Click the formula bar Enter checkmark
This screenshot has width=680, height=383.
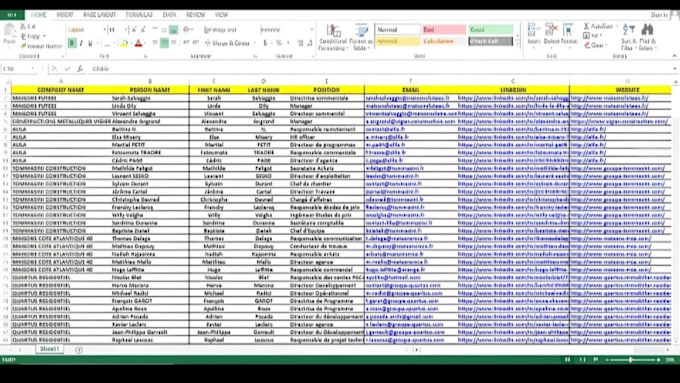[x=67, y=69]
